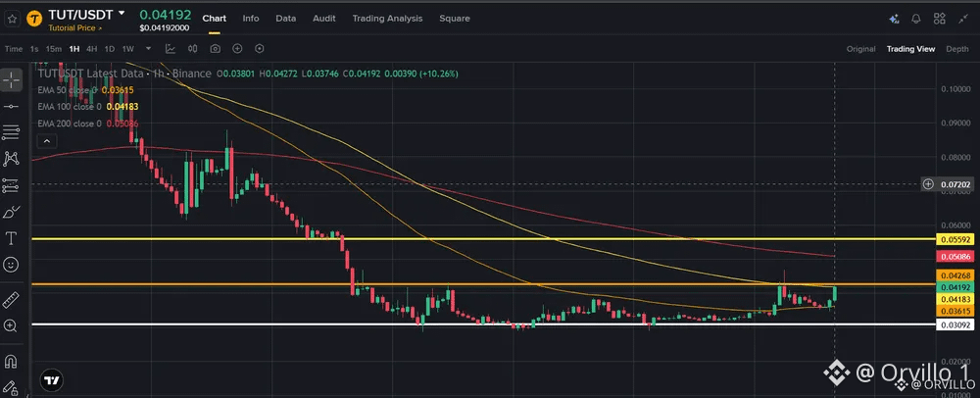Image resolution: width=980 pixels, height=398 pixels.
Task: Click the green 0.04192 current price label
Action: point(955,287)
